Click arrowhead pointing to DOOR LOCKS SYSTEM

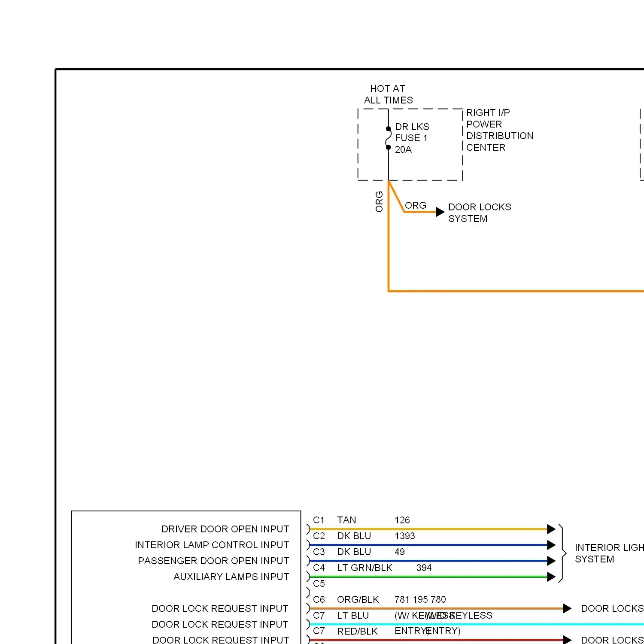[440, 212]
